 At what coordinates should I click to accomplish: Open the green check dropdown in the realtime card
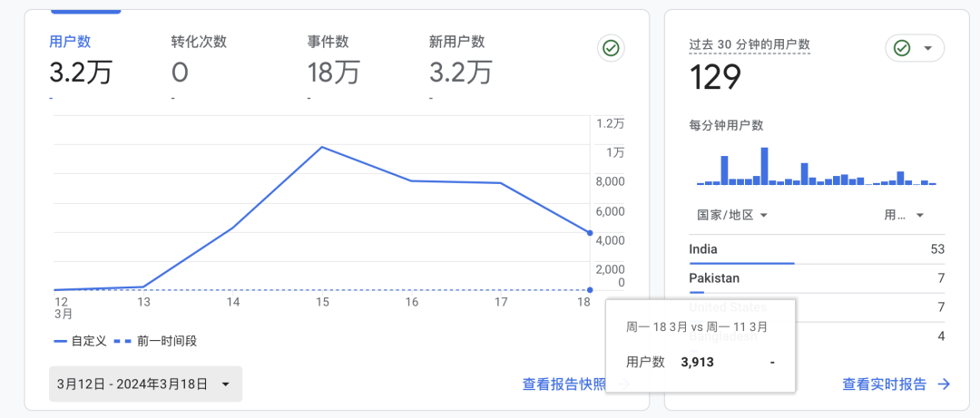tap(915, 48)
